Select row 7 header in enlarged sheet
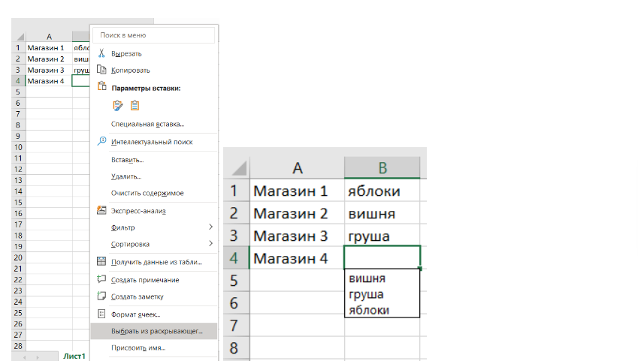The height and width of the screenshot is (364, 638). click(237, 325)
